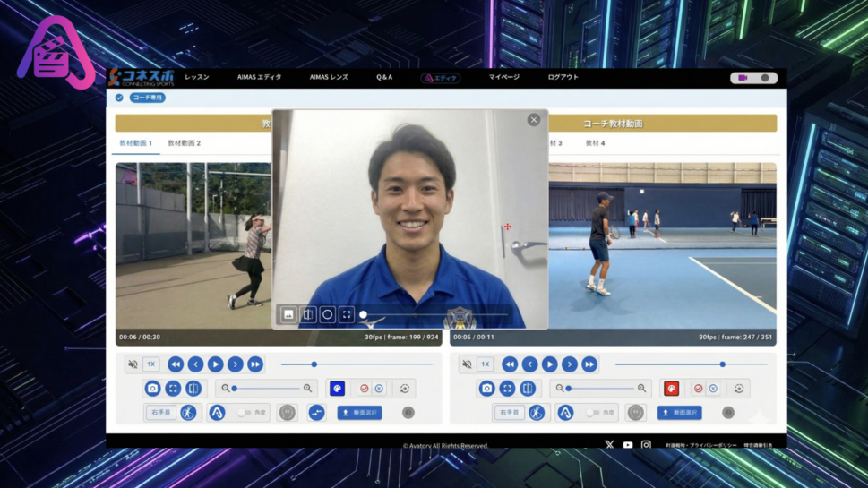Enable skeleton pose icon in left controls
This screenshot has width=868, height=488.
[x=188, y=413]
